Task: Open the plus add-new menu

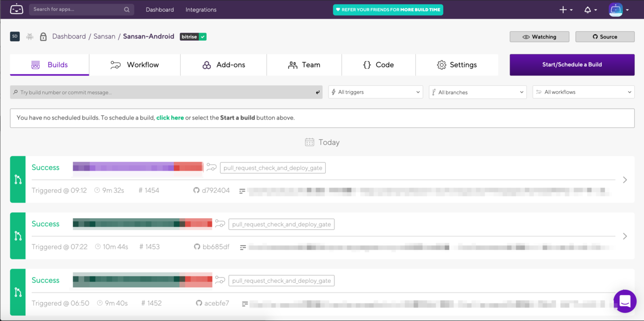Action: pyautogui.click(x=566, y=10)
